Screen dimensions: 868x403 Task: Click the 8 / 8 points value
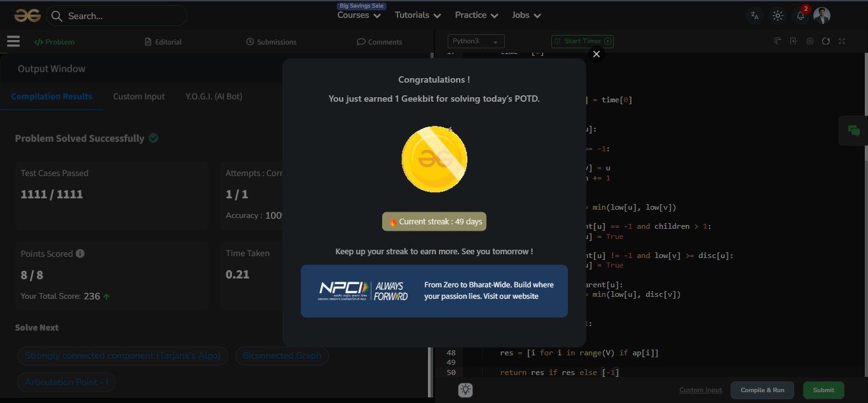click(x=32, y=275)
